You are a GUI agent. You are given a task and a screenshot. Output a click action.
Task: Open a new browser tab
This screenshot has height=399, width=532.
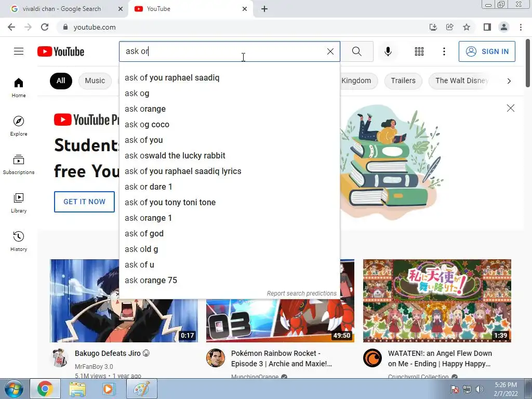point(264,9)
